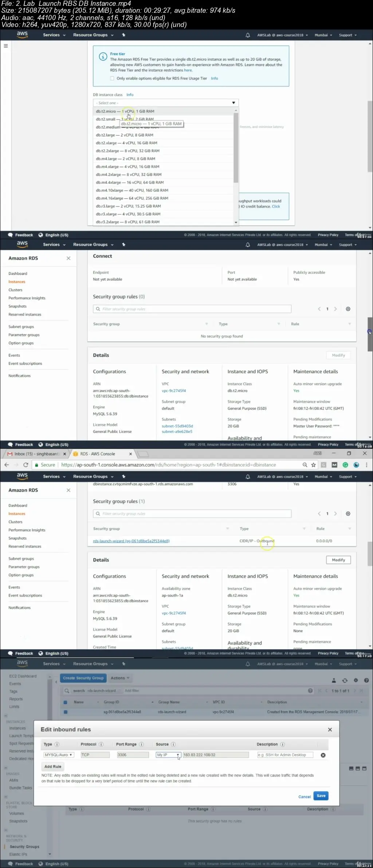Open help icon in EC2 console toolbar
Image resolution: width=373 pixels, height=868 pixels.
pyautogui.click(x=366, y=680)
